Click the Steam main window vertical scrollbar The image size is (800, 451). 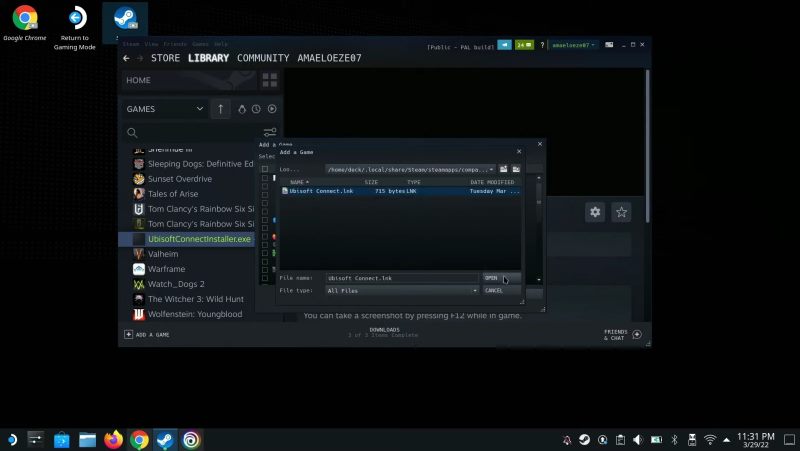pyautogui.click(x=648, y=146)
